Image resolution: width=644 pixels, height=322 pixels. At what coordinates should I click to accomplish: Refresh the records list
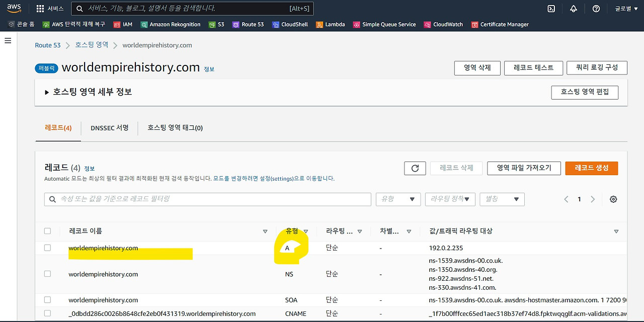(x=415, y=168)
